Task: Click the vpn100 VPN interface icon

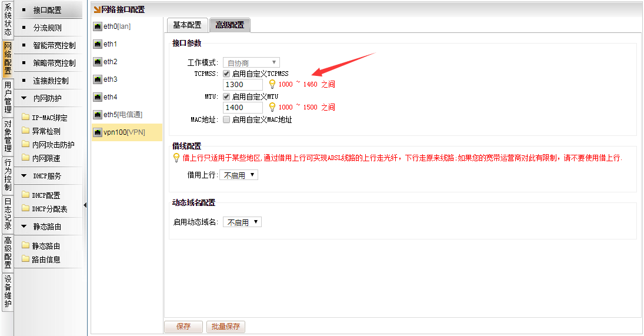Action: (x=98, y=132)
